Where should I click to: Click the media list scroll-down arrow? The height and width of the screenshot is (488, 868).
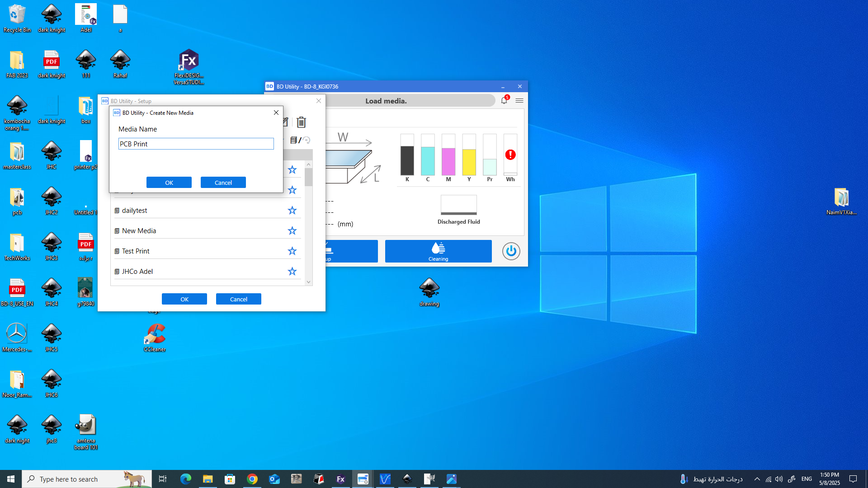click(308, 282)
